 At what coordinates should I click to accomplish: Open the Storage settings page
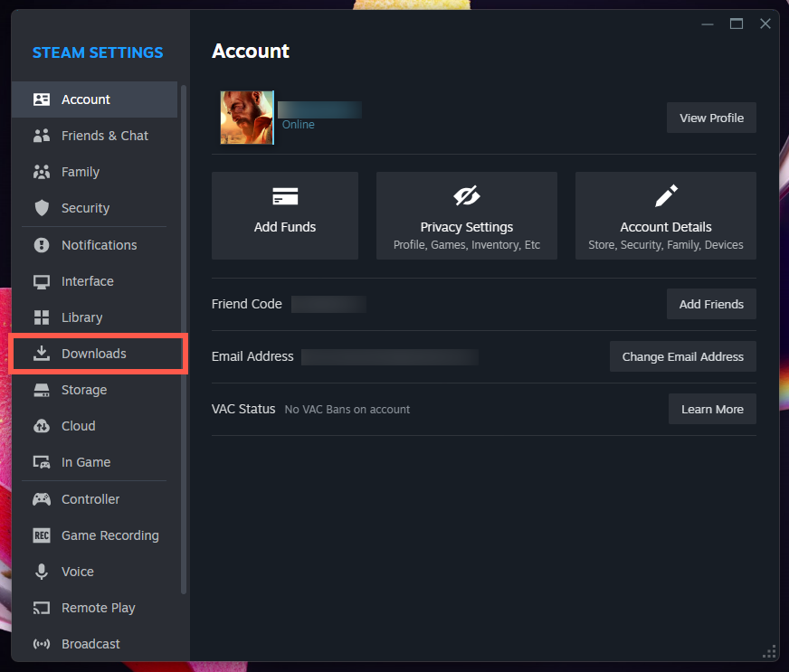coord(83,390)
